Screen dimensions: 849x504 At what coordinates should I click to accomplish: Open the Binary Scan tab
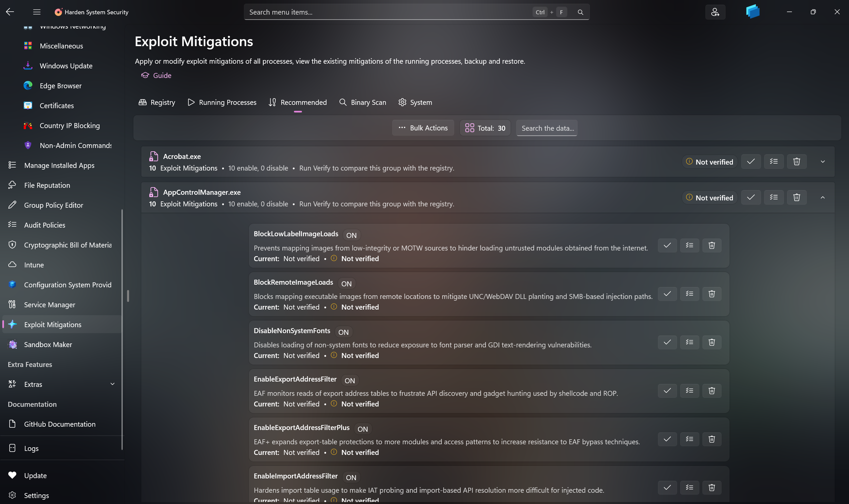(x=363, y=102)
